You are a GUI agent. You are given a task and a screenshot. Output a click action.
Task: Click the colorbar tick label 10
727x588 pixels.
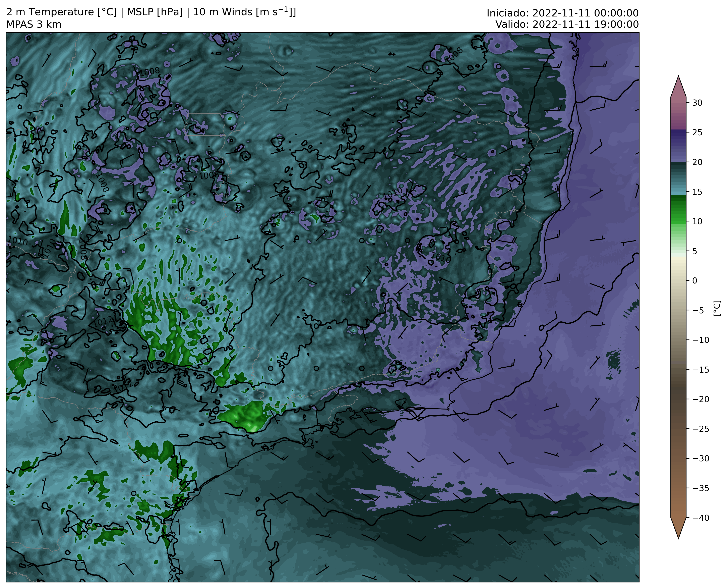(697, 221)
